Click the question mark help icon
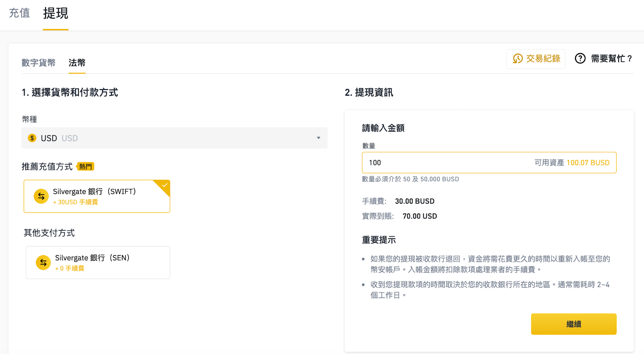644x354 pixels. pos(580,59)
